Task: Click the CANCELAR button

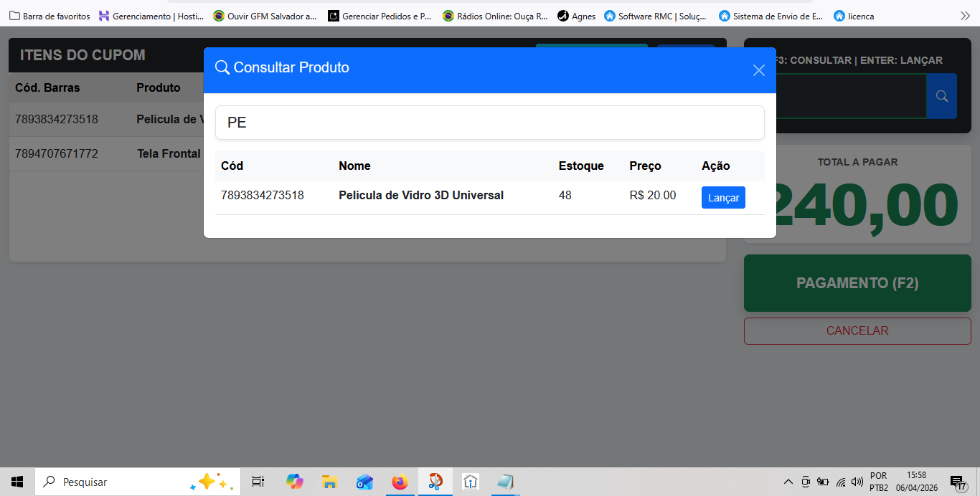Action: pyautogui.click(x=857, y=330)
